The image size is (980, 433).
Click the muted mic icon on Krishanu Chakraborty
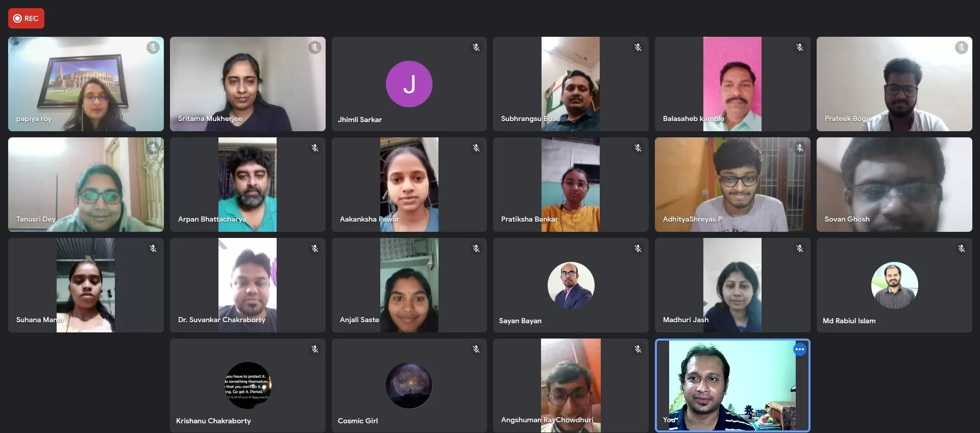point(315,349)
